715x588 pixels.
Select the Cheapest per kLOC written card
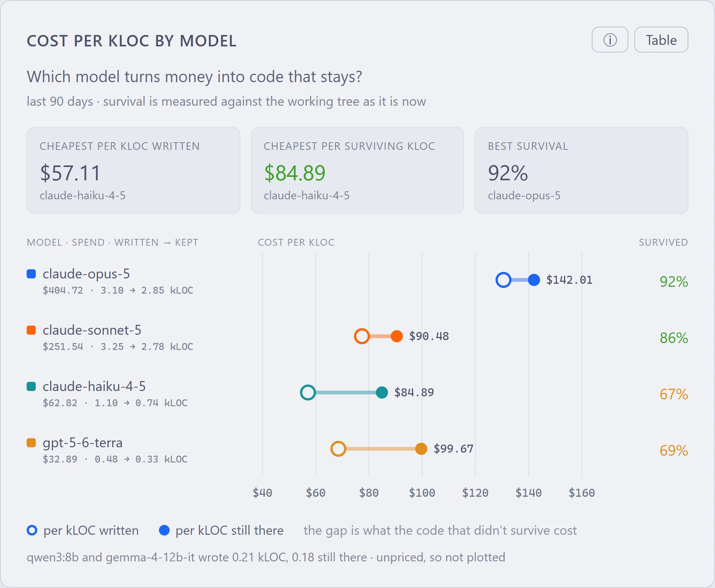click(x=133, y=170)
